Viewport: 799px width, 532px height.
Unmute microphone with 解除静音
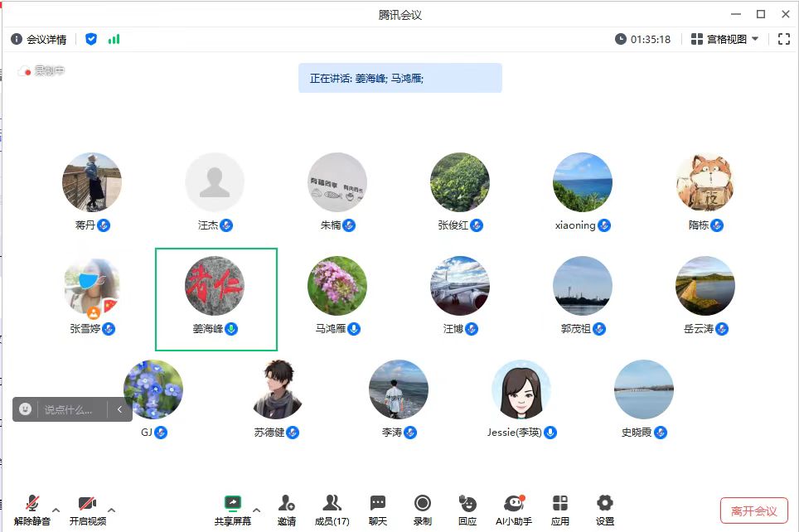(32, 509)
